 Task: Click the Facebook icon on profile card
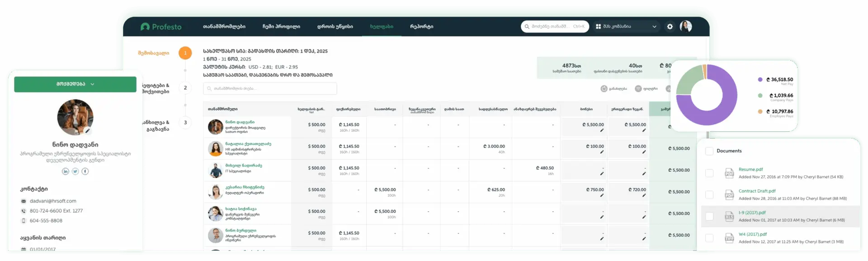click(85, 171)
